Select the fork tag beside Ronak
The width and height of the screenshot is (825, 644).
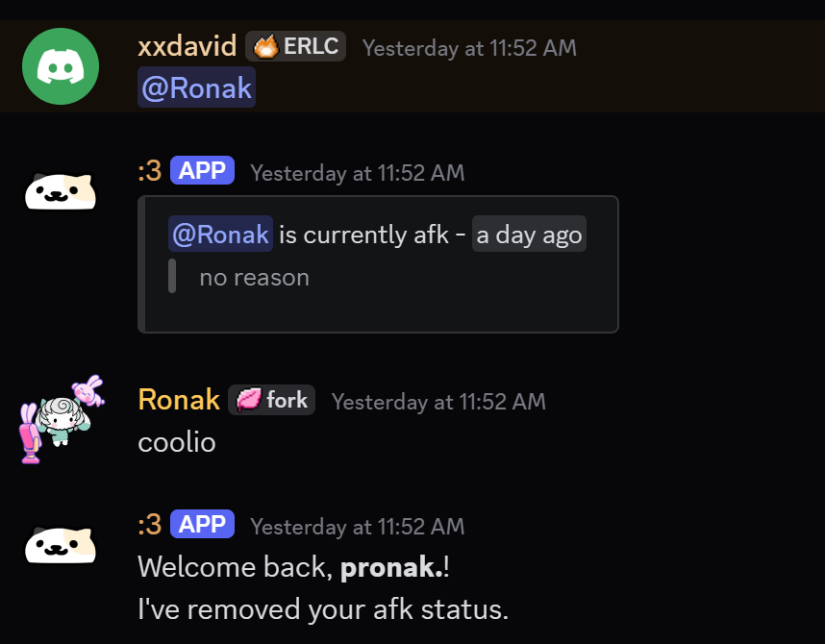[271, 400]
